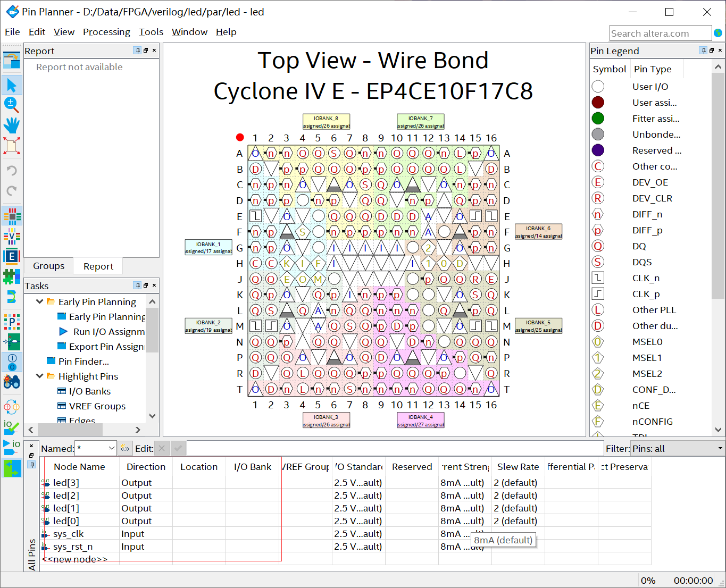Pin the Tasks panel
This screenshot has width=726, height=588.
[x=138, y=285]
